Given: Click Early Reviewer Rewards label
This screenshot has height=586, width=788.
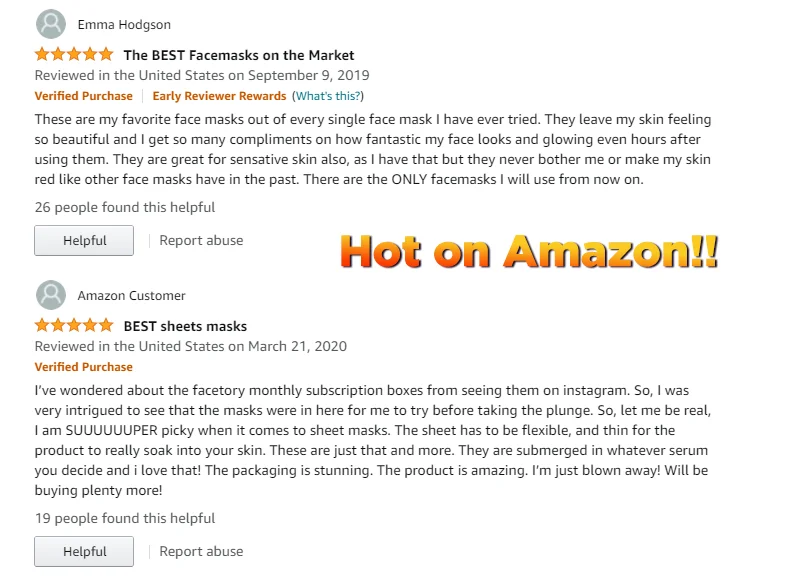Looking at the screenshot, I should tap(219, 96).
